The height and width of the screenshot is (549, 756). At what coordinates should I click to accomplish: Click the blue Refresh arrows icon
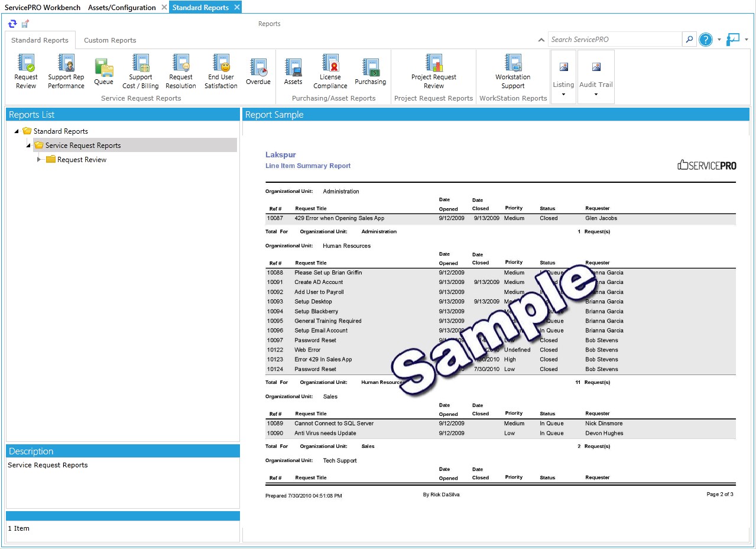click(12, 24)
